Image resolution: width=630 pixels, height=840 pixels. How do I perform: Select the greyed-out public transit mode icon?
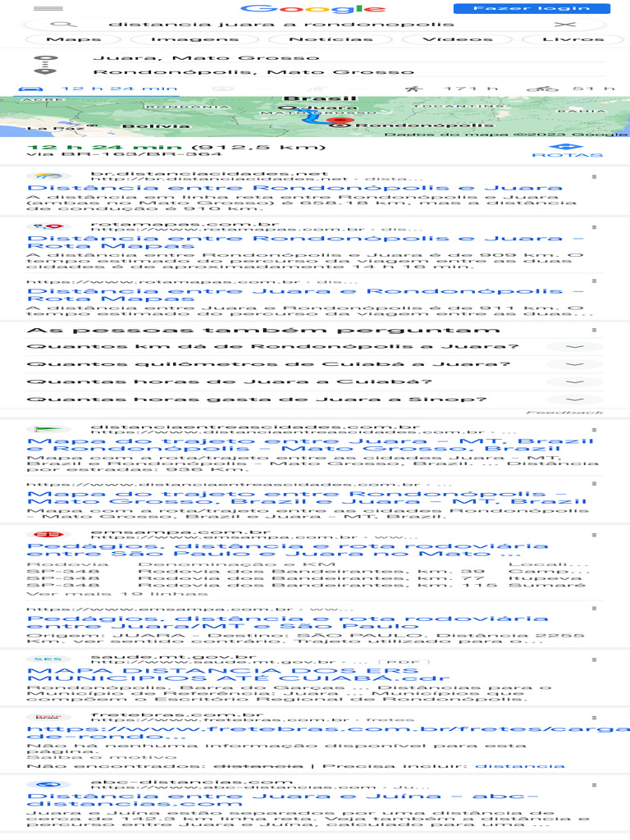[x=221, y=89]
